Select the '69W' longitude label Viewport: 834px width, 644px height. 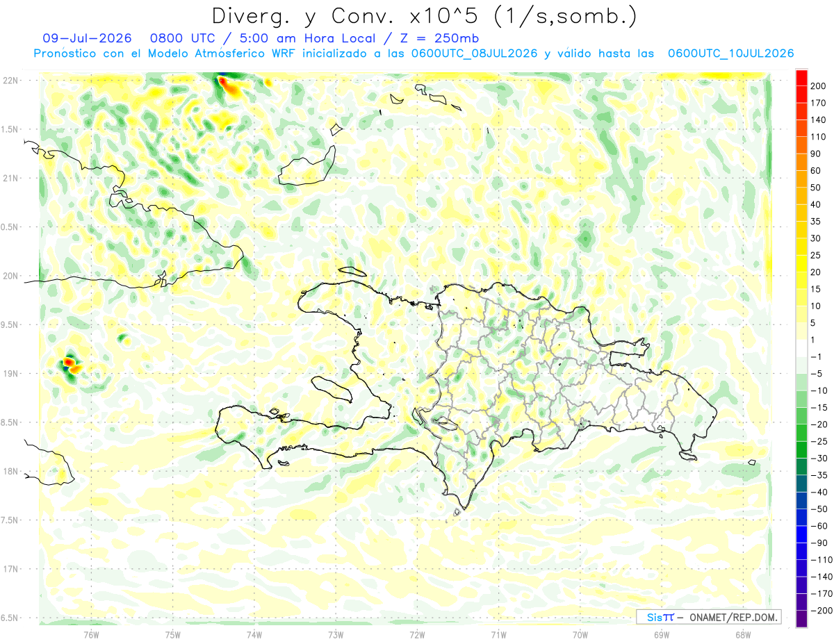click(662, 634)
